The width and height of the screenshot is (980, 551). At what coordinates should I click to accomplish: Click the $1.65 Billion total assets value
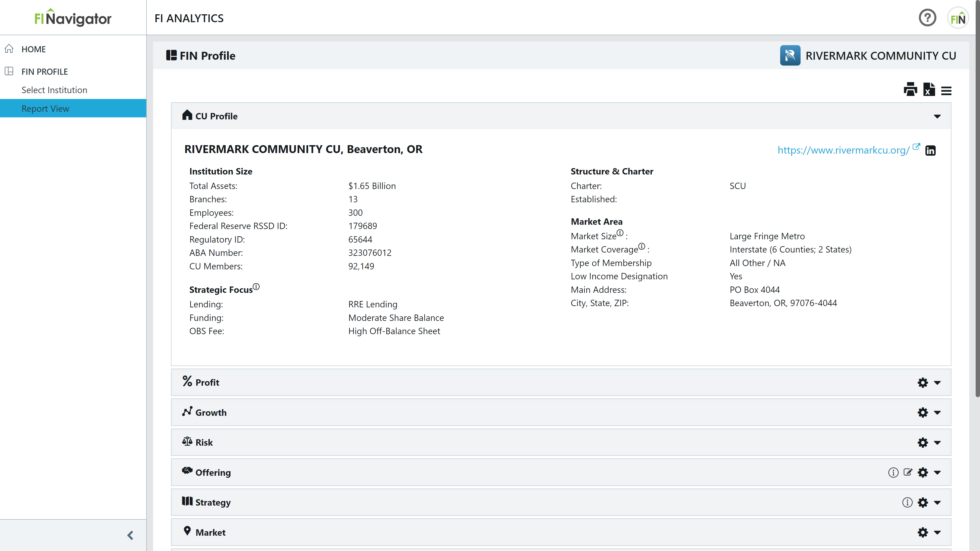372,186
